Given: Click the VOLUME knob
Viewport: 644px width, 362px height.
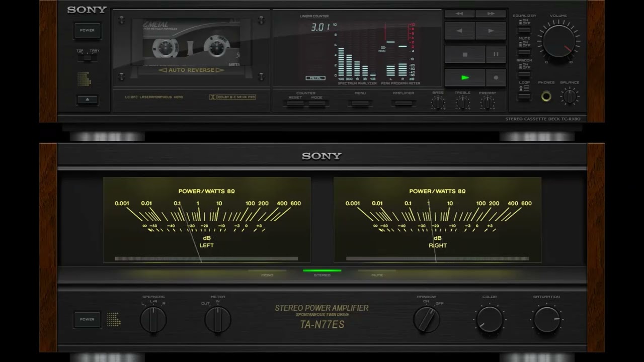Looking at the screenshot, I should 558,41.
